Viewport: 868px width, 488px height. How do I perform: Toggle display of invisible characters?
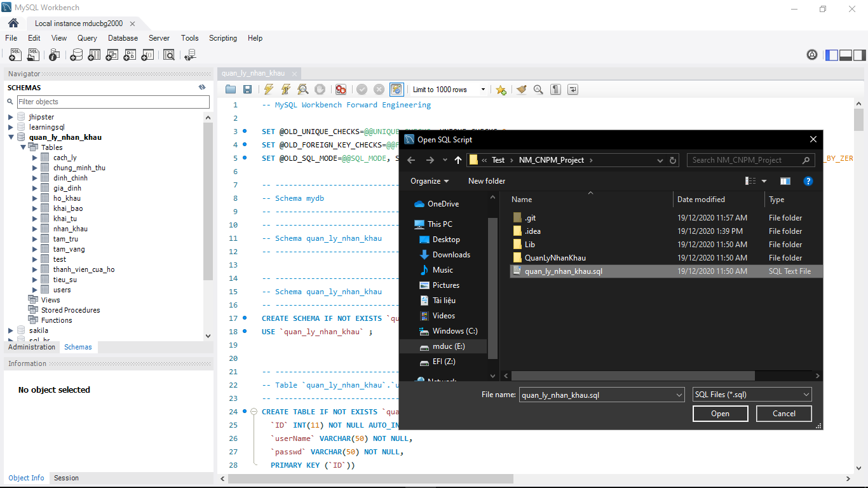[x=555, y=89]
